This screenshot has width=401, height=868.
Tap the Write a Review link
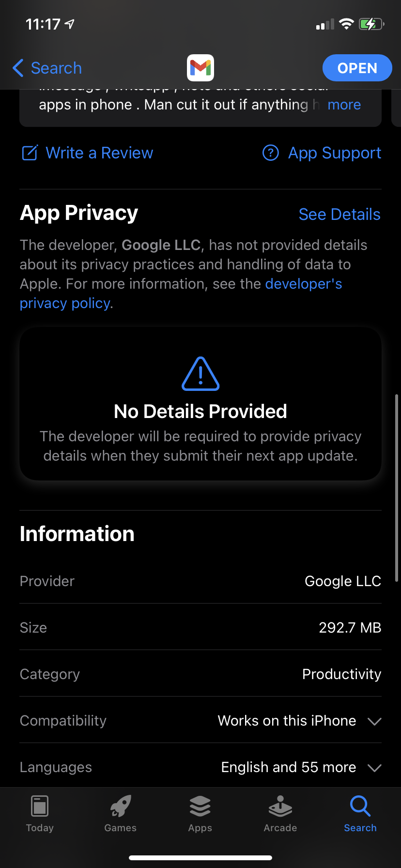tap(99, 153)
